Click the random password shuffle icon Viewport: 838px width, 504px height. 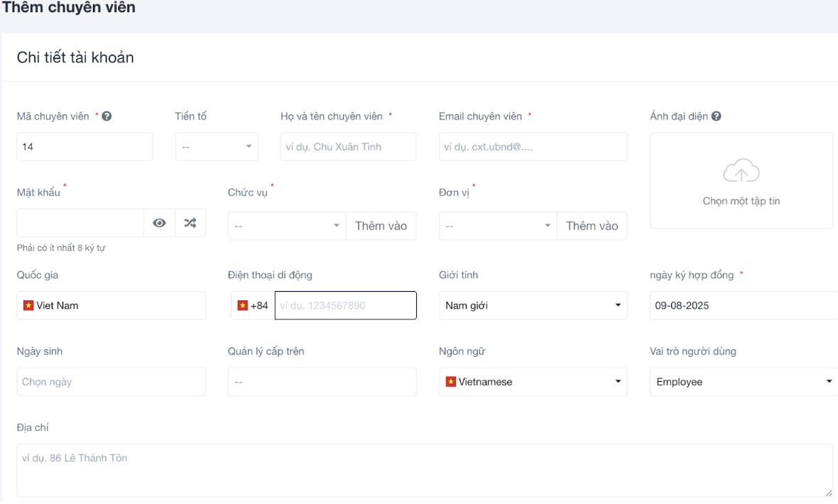click(190, 223)
